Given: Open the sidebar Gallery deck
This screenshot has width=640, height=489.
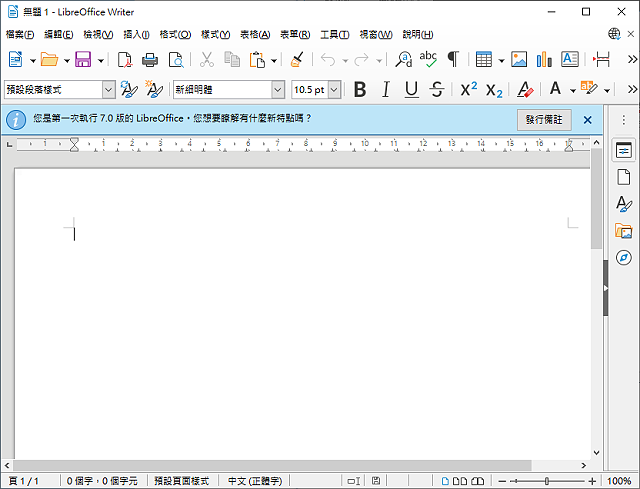Looking at the screenshot, I should tap(624, 231).
